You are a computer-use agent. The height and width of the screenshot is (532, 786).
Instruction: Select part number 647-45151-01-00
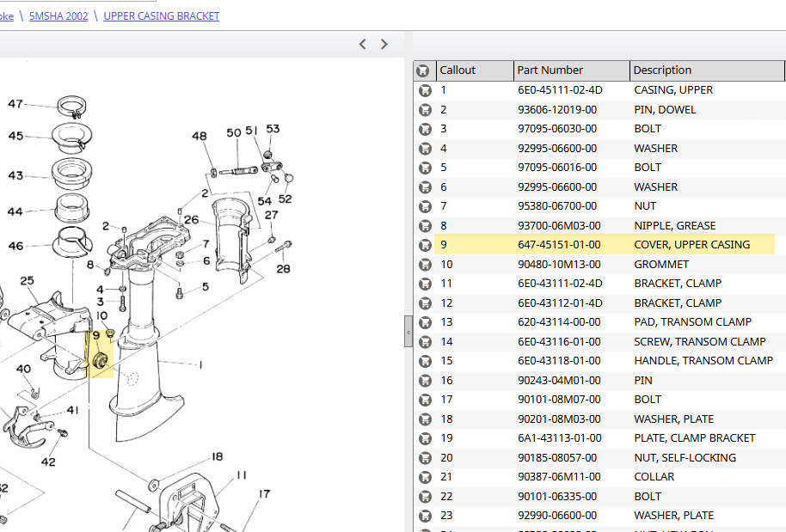[x=559, y=245]
